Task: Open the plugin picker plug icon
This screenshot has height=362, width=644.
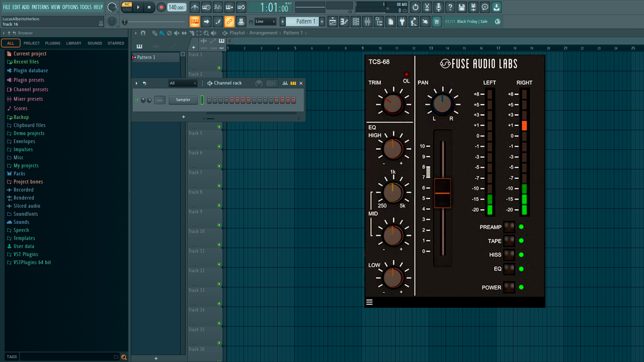Action: 402,21
